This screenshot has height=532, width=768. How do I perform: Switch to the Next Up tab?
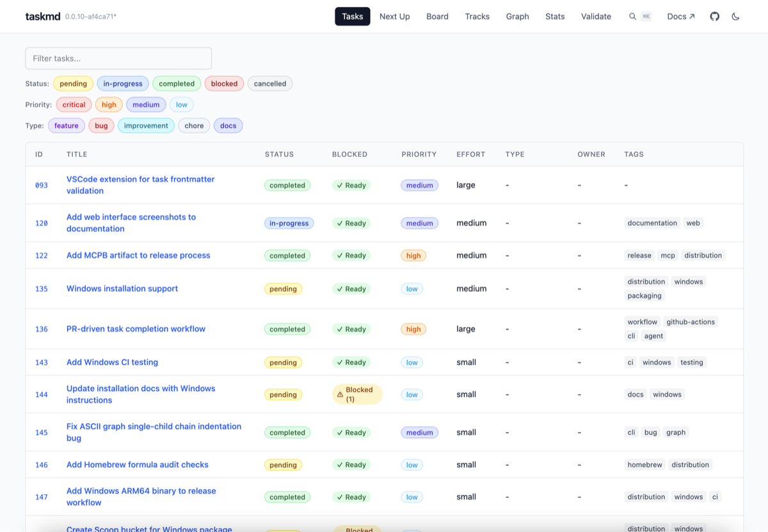click(394, 16)
